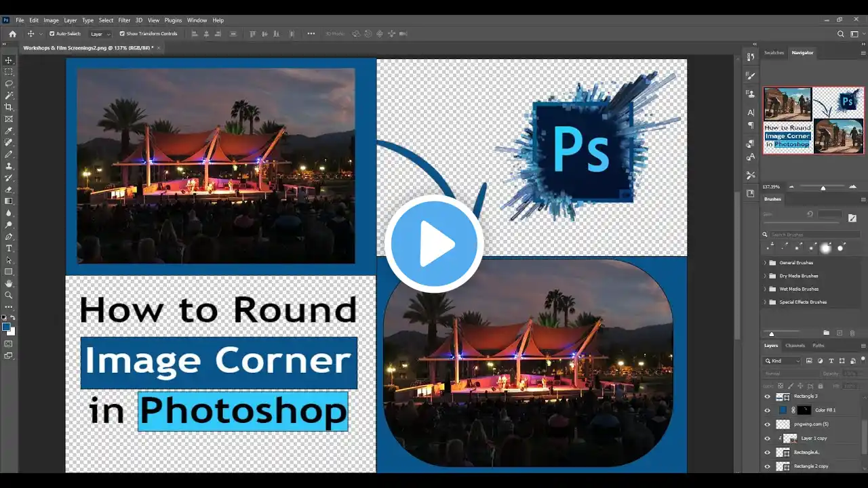The width and height of the screenshot is (868, 488).
Task: Click the Navigator zoom-in mountains icon
Action: pos(853,186)
